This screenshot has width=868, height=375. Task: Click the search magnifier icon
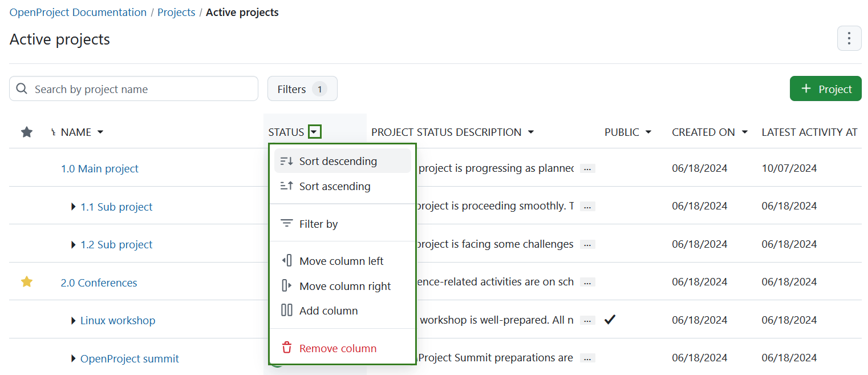[x=22, y=88]
